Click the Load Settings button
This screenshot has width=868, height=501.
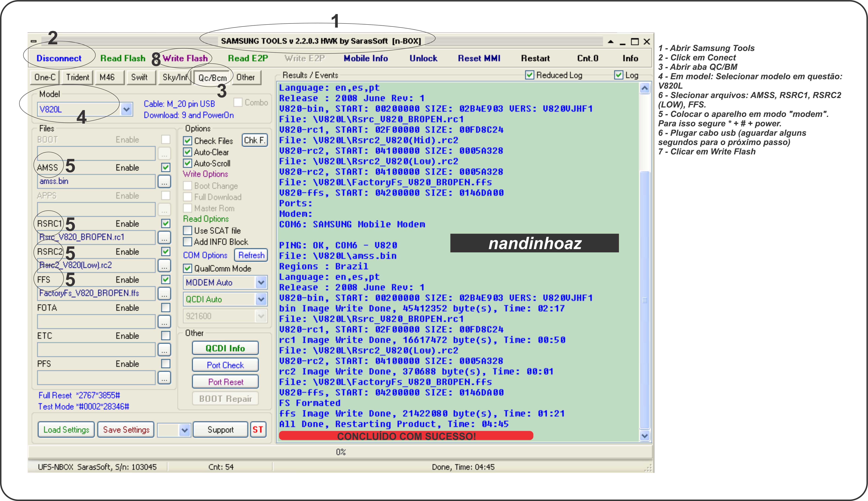tap(66, 429)
